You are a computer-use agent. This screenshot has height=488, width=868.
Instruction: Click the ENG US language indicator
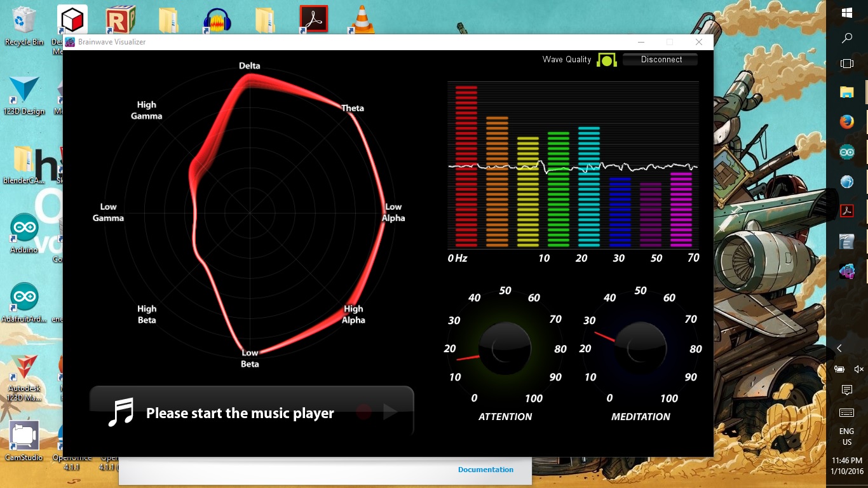point(846,436)
